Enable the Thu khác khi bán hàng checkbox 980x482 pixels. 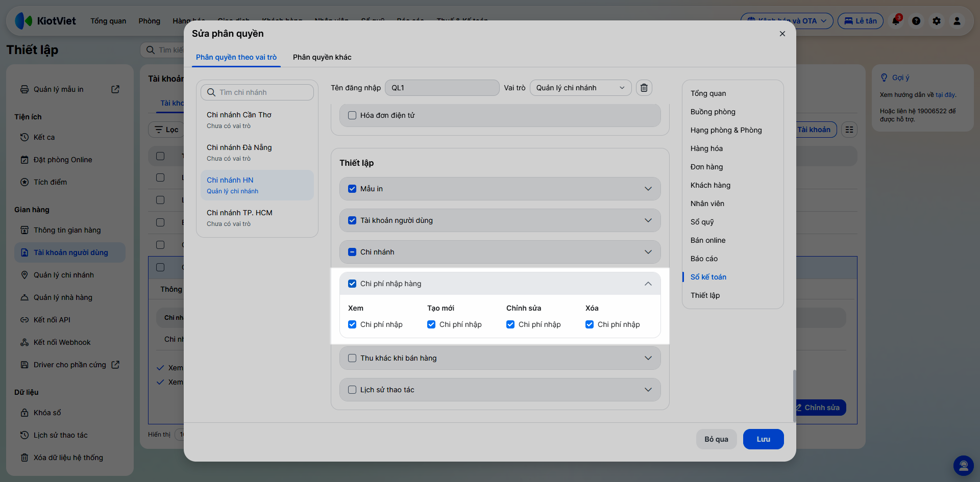tap(352, 358)
